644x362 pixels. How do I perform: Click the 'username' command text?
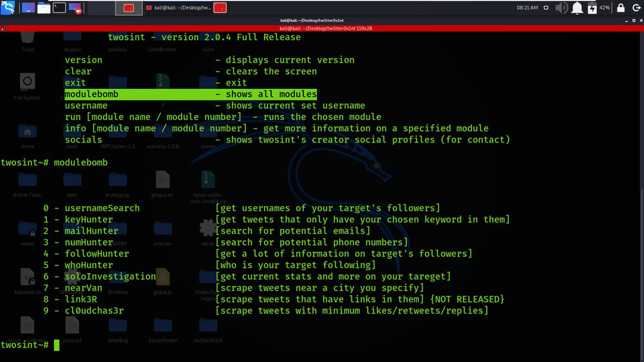(86, 106)
